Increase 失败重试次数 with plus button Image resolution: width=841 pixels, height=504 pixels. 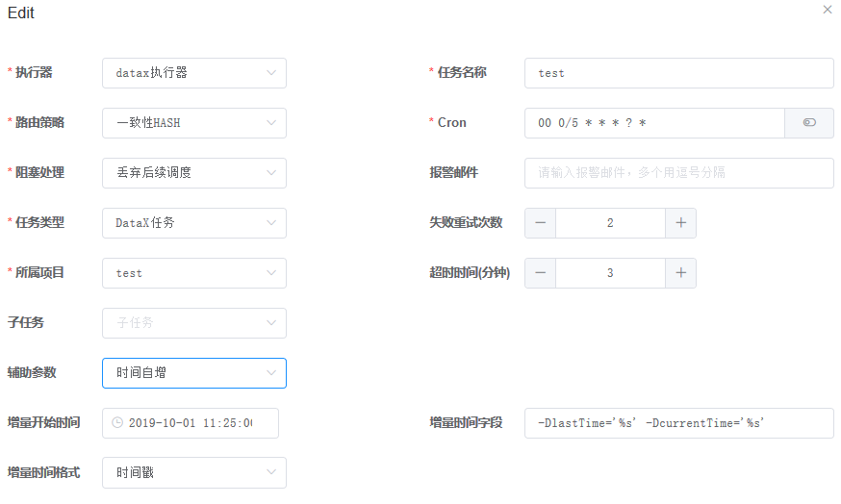coord(680,223)
